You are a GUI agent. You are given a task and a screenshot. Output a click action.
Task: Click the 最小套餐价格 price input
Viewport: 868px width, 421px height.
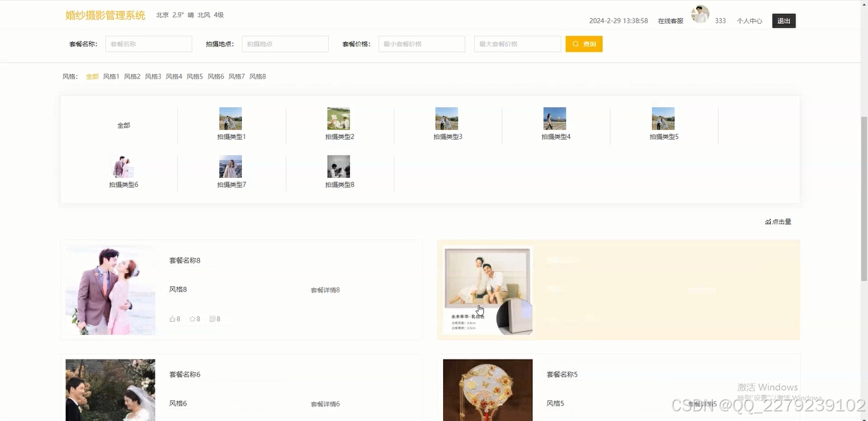coord(421,43)
